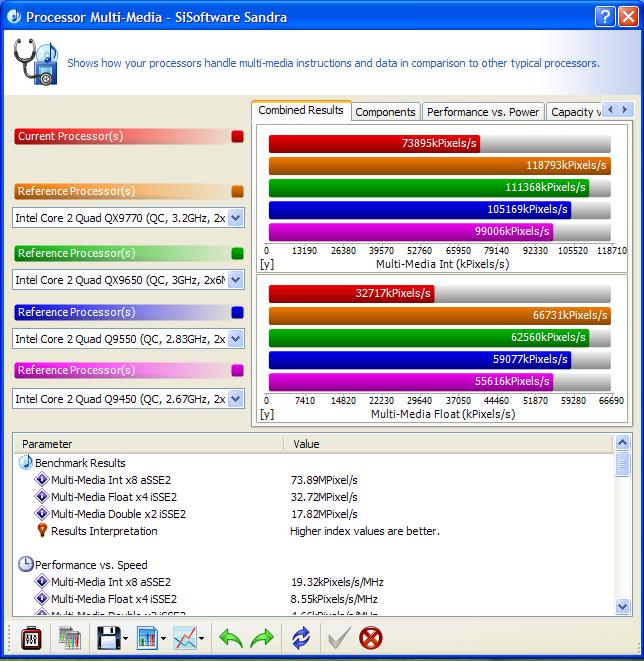Click the 19.32kPixels/s/MHz value
The height and width of the screenshot is (661, 644).
coord(337,582)
